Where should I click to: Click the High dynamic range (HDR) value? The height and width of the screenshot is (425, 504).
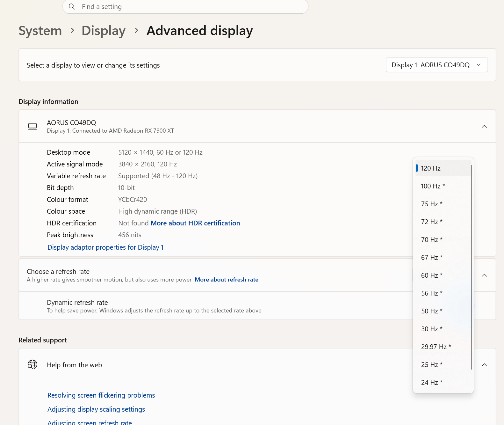click(157, 211)
